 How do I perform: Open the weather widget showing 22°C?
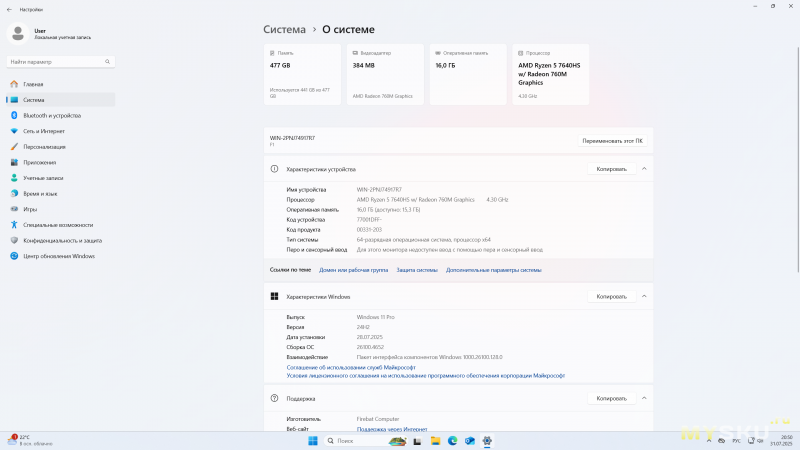pyautogui.click(x=31, y=440)
